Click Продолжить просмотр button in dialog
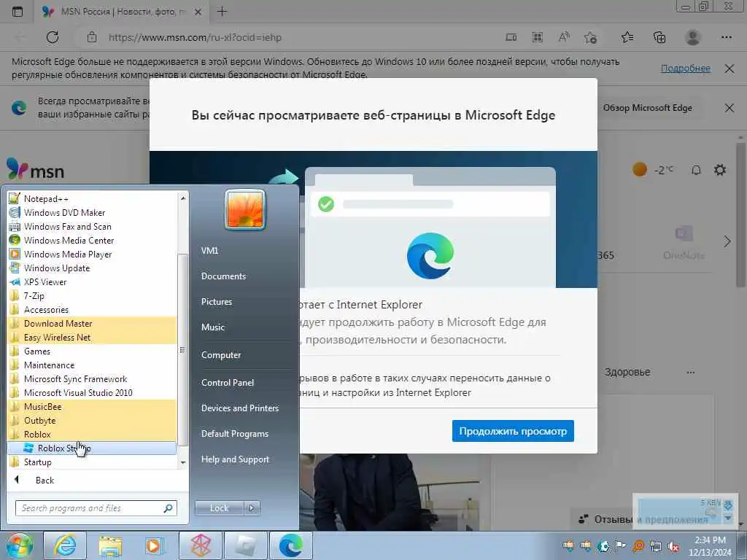The height and width of the screenshot is (560, 747). click(513, 431)
